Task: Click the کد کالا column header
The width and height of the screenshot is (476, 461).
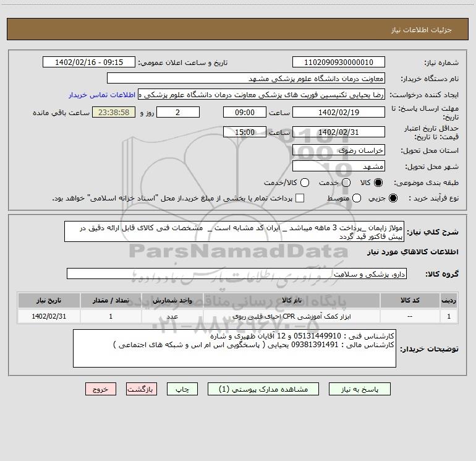Action: click(x=410, y=300)
